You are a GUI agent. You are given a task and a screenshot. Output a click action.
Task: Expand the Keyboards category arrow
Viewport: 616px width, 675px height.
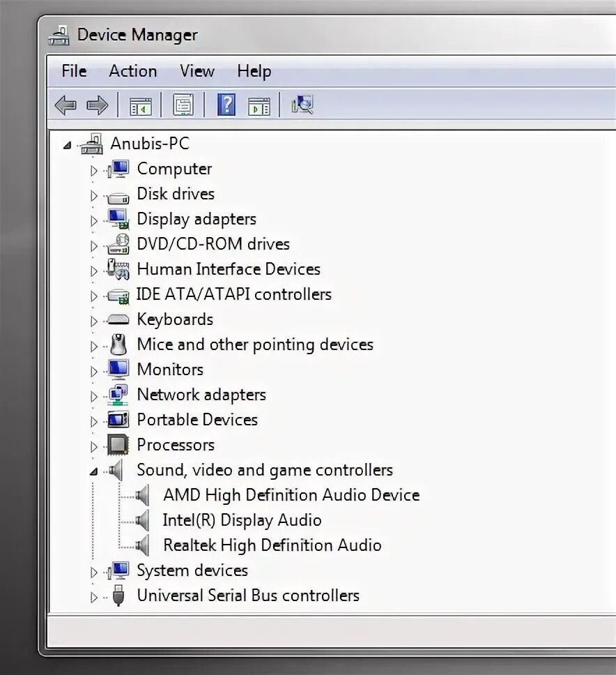point(94,321)
